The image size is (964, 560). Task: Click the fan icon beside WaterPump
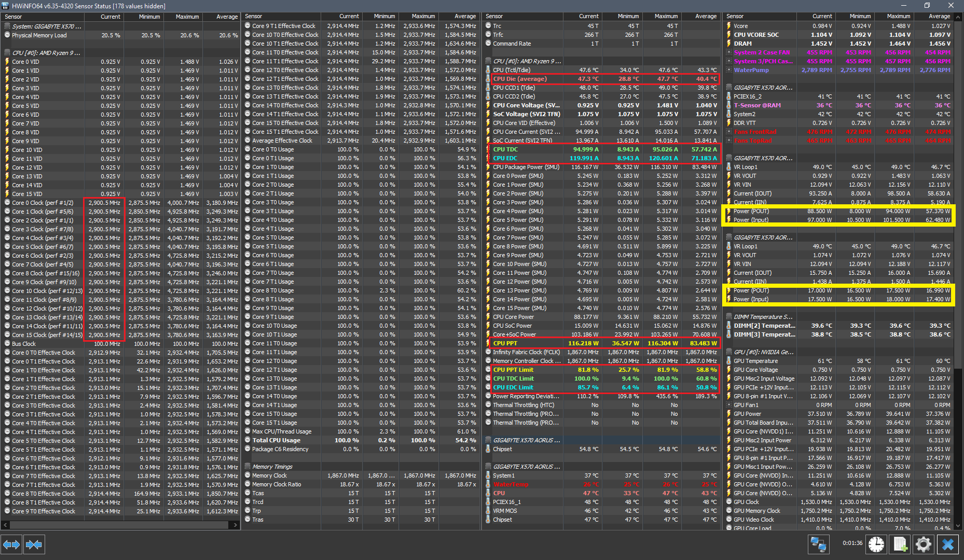click(729, 70)
